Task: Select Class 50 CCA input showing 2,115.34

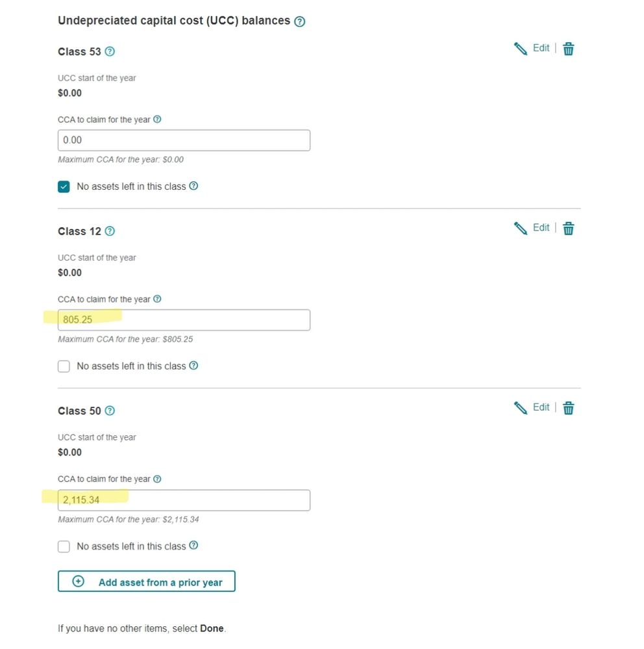Action: click(184, 500)
